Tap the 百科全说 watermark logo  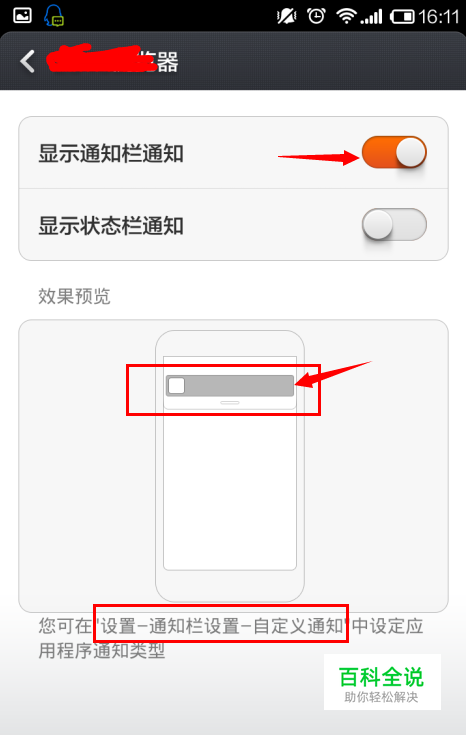coord(382,682)
